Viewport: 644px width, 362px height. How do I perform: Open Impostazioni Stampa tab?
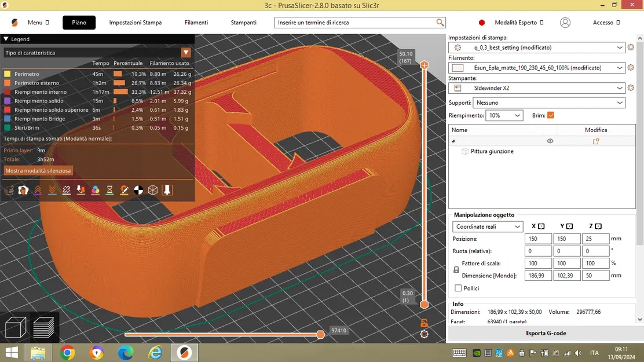pyautogui.click(x=135, y=23)
